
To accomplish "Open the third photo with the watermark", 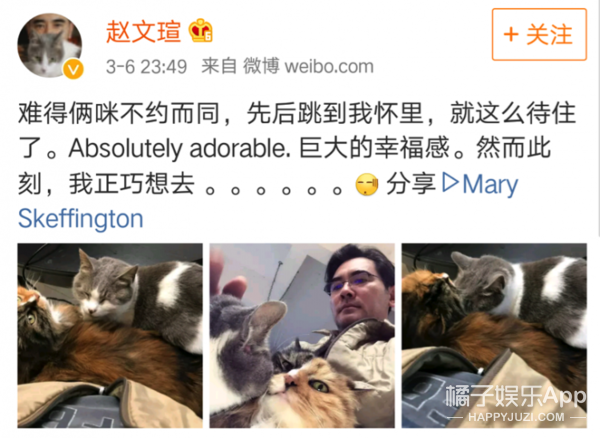I will pyautogui.click(x=494, y=335).
